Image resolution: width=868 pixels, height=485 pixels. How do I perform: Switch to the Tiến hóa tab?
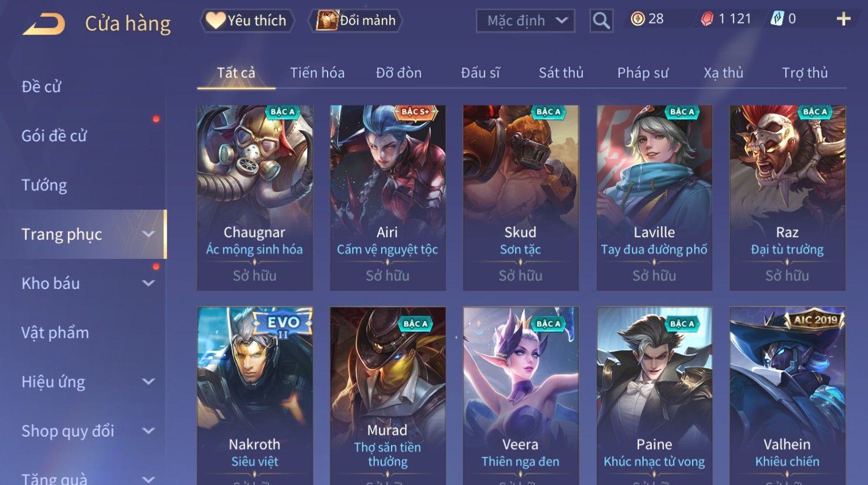pyautogui.click(x=317, y=73)
